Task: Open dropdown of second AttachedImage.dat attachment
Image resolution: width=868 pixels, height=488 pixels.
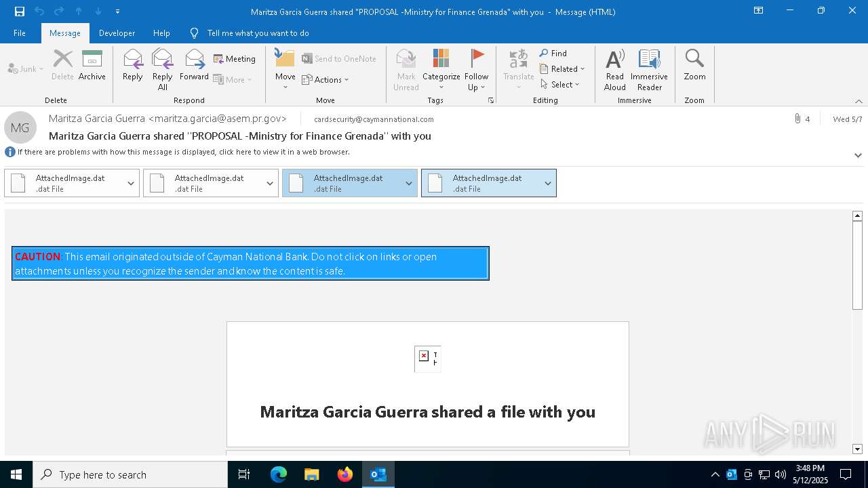Action: (270, 183)
